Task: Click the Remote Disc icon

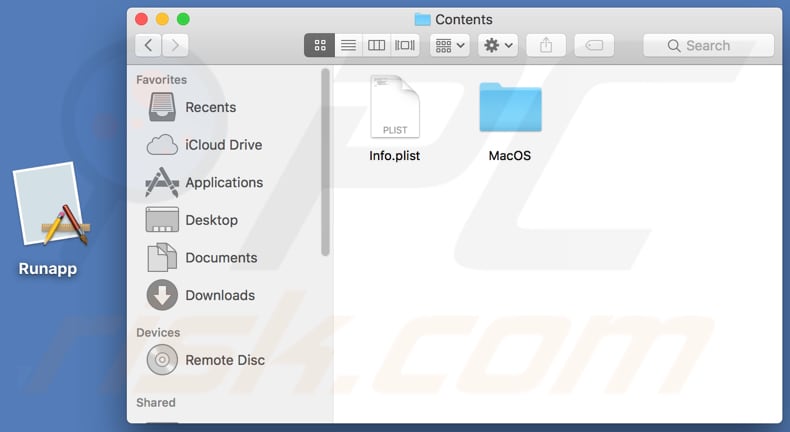Action: pyautogui.click(x=162, y=360)
